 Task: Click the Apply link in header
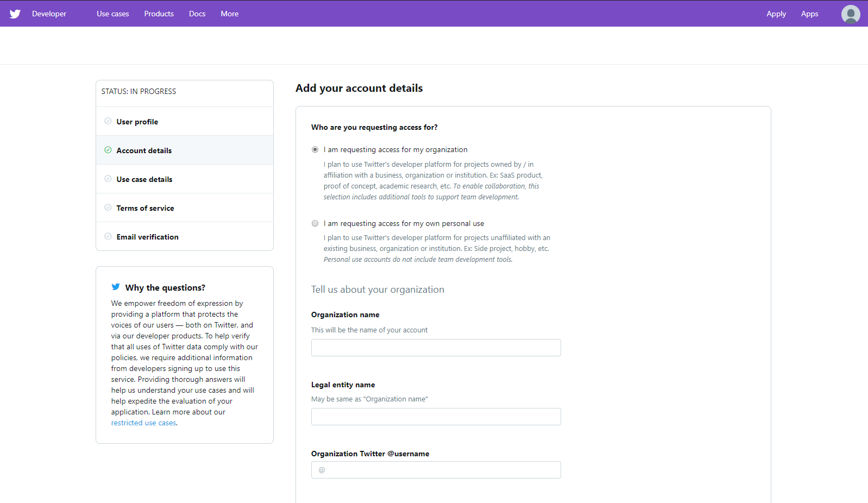(776, 14)
